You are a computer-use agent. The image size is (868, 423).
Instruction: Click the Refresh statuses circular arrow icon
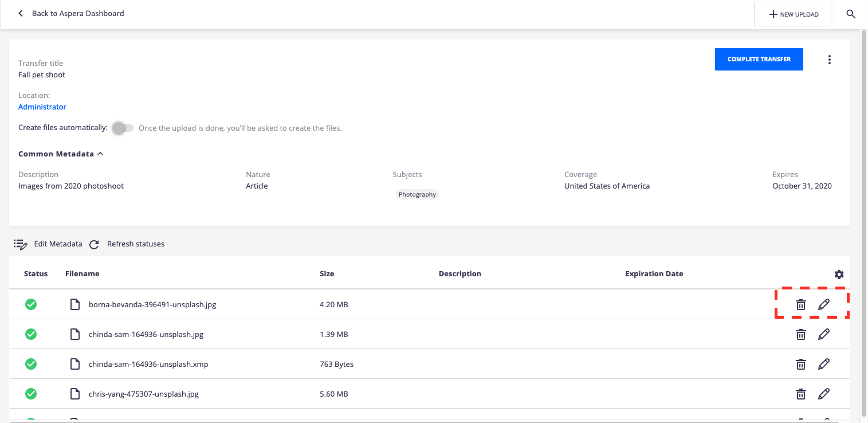point(95,245)
